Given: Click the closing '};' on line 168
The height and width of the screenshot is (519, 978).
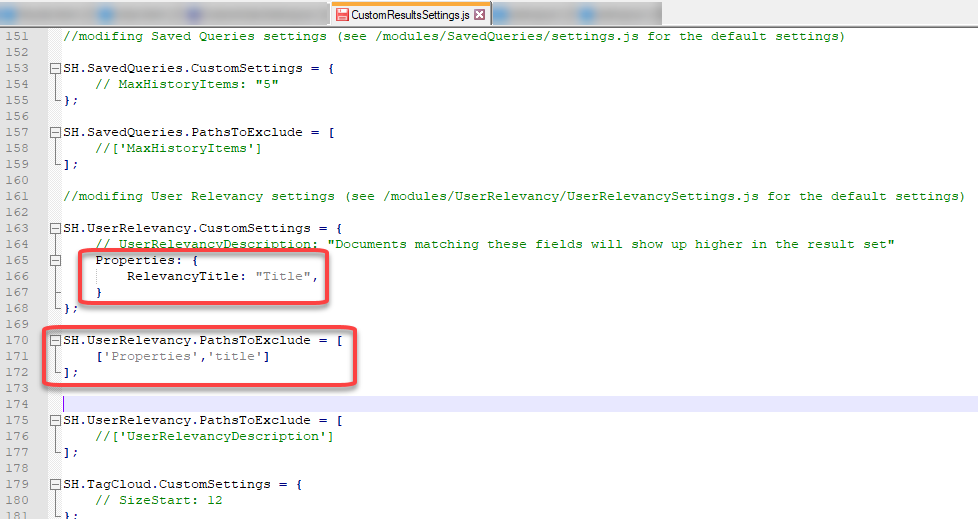Looking at the screenshot, I should pos(70,308).
